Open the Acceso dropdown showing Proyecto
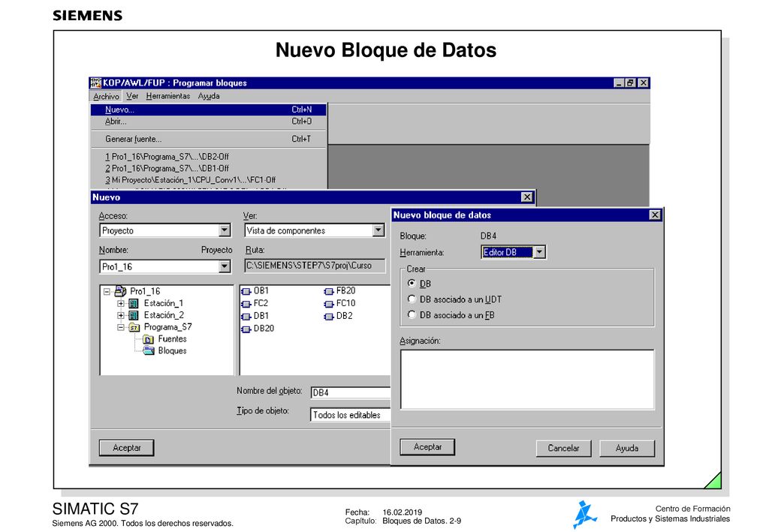The height and width of the screenshot is (532, 769). tap(225, 230)
